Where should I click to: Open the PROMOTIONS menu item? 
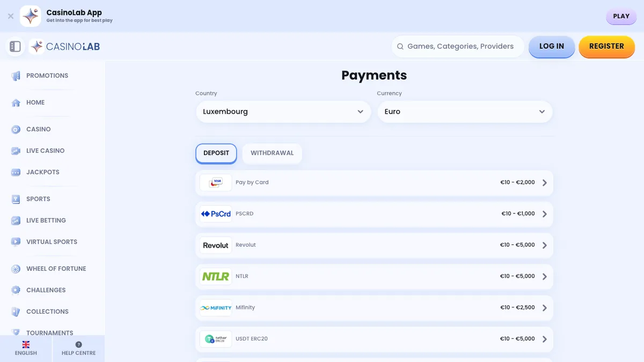click(47, 76)
